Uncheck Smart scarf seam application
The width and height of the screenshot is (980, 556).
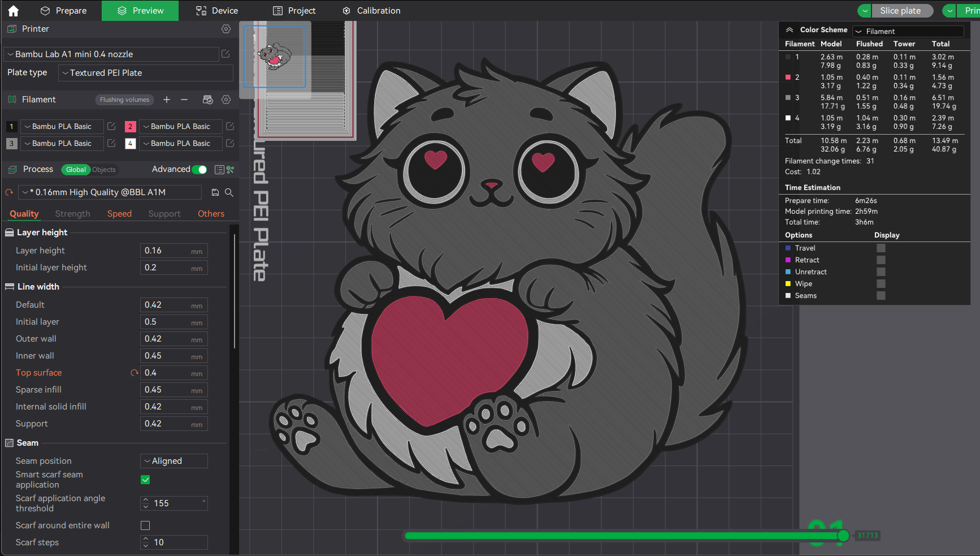[x=145, y=480]
